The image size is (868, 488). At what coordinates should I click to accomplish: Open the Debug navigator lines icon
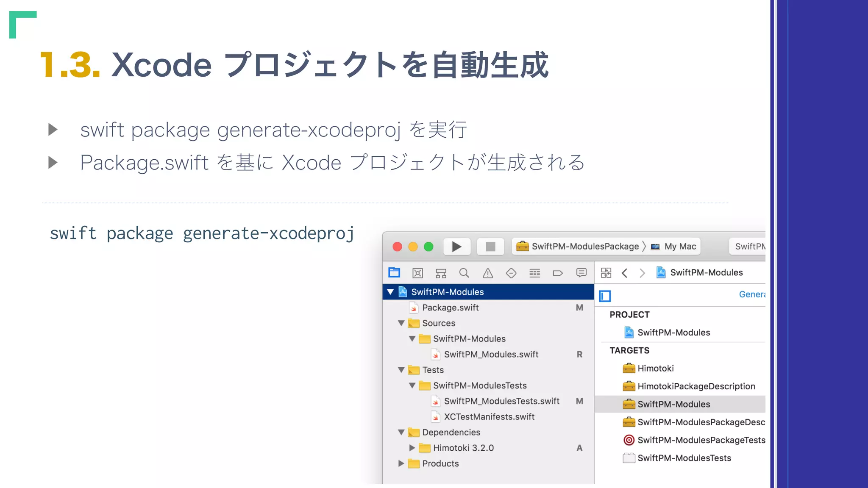534,273
